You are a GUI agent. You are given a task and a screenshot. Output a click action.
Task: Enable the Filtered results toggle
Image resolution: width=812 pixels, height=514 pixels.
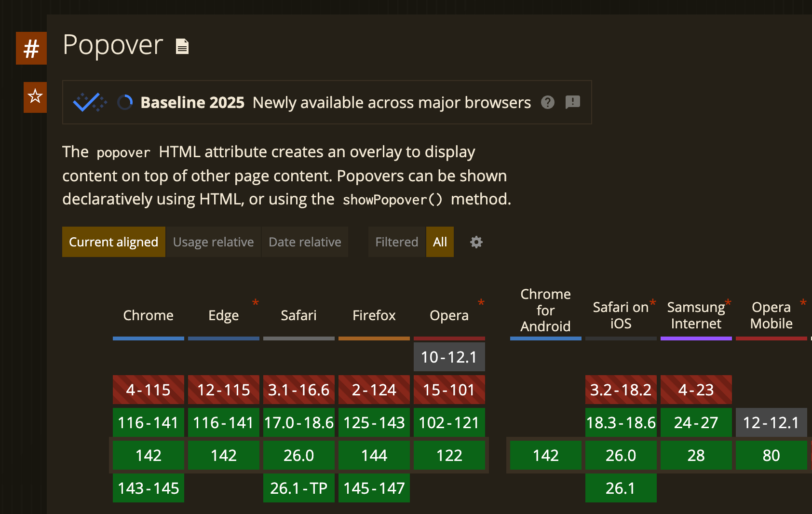click(396, 242)
